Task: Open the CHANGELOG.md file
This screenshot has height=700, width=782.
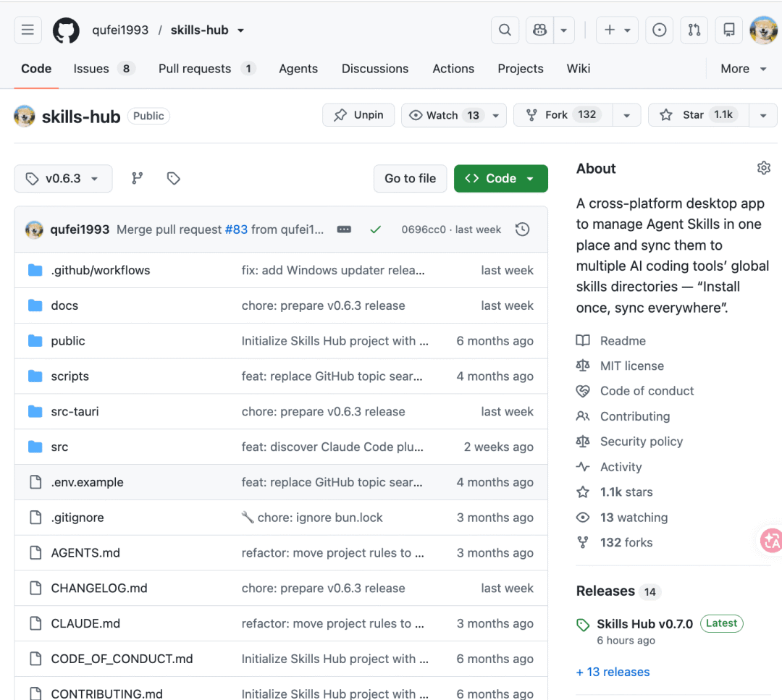Action: (x=99, y=589)
